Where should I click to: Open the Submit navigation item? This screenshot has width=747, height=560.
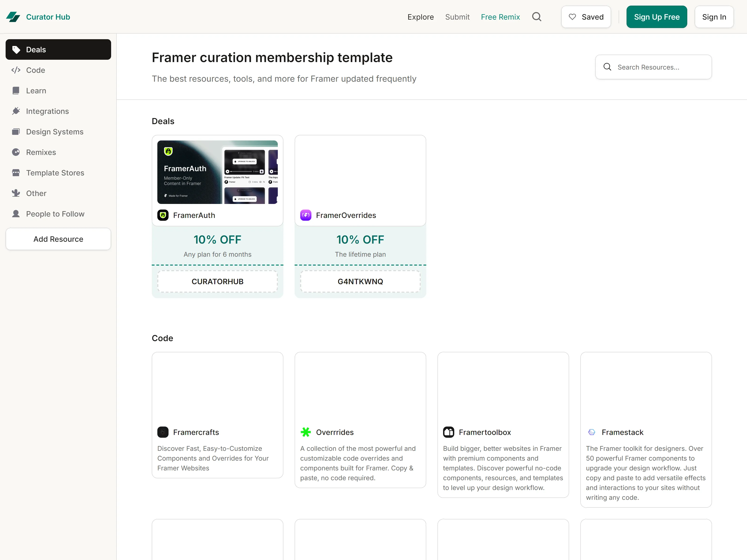(x=457, y=17)
